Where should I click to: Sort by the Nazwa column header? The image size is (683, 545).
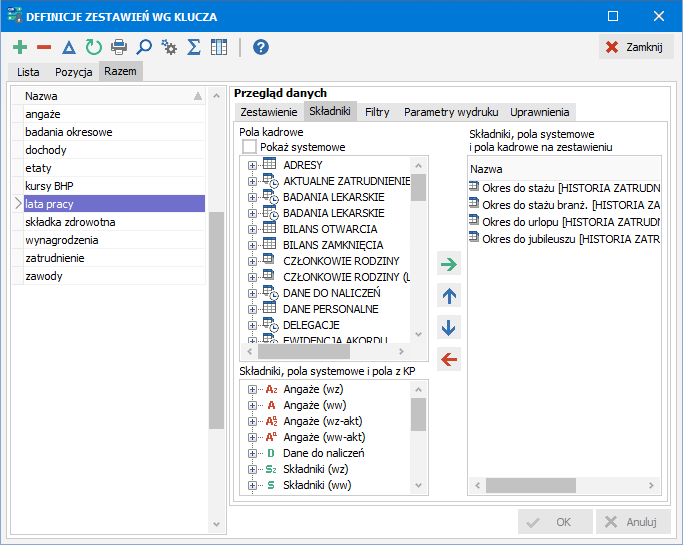100,96
